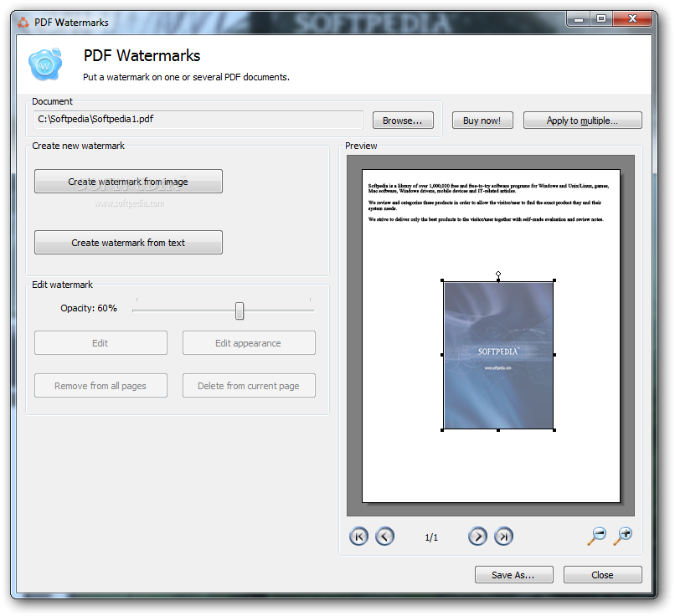Select the Softpedia watermark image in preview
The image size is (675, 616).
click(x=498, y=356)
